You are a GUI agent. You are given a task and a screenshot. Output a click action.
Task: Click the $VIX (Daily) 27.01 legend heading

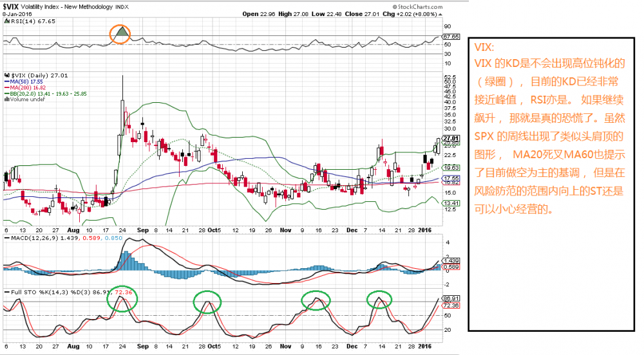(31, 76)
